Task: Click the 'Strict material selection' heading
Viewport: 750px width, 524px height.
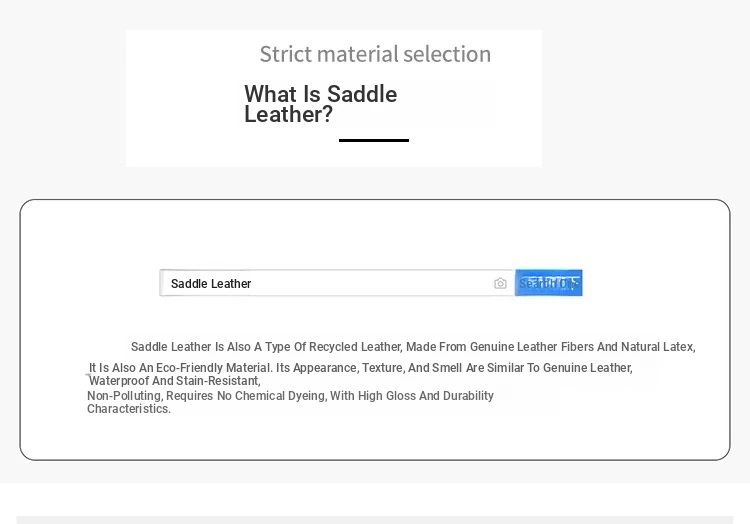Action: point(375,54)
